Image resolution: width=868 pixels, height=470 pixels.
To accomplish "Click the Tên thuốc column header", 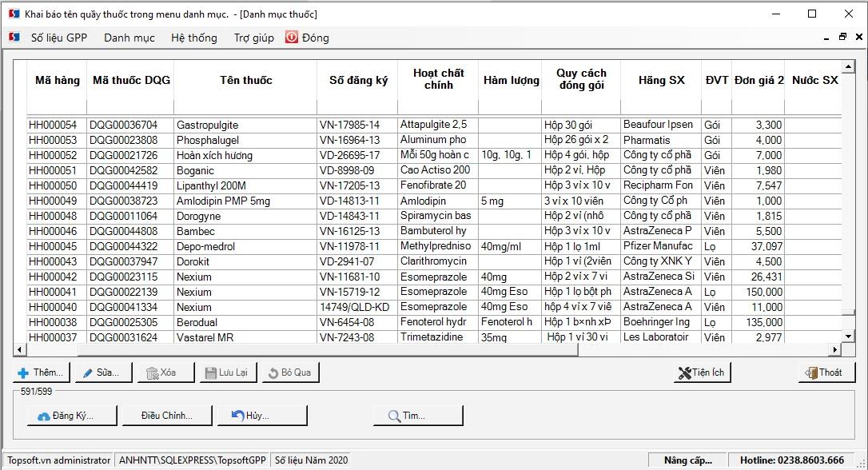I will pyautogui.click(x=246, y=80).
